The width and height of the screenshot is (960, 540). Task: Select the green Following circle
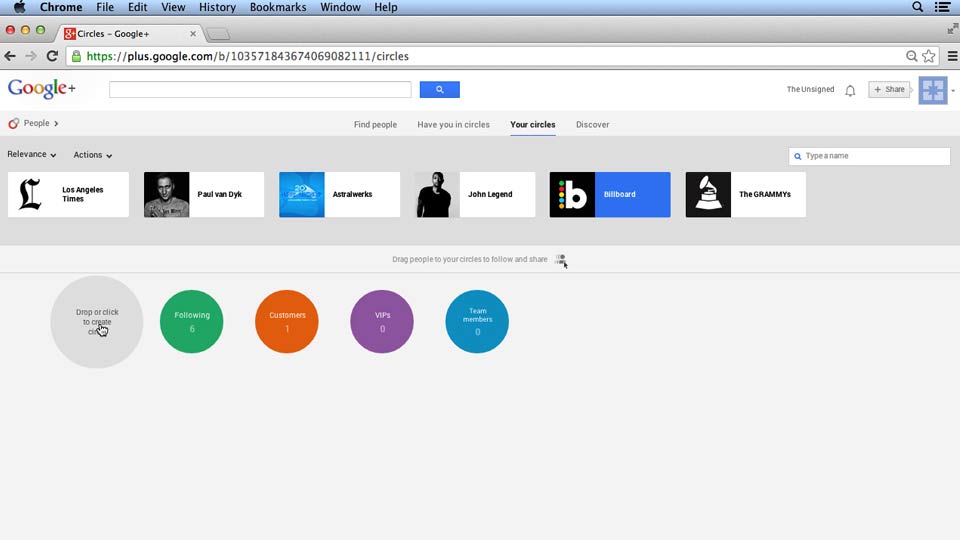[192, 321]
